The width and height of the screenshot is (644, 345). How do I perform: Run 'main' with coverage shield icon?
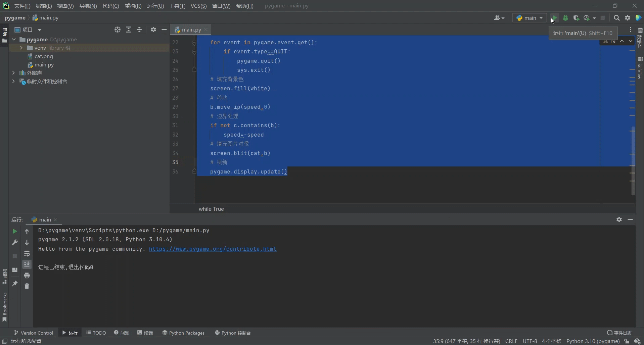point(576,18)
